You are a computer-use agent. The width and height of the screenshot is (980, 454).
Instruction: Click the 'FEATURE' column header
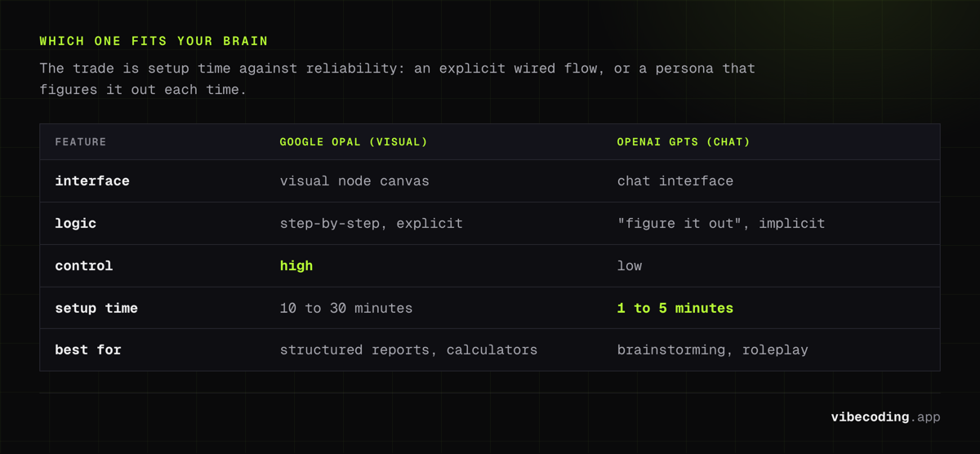click(81, 142)
